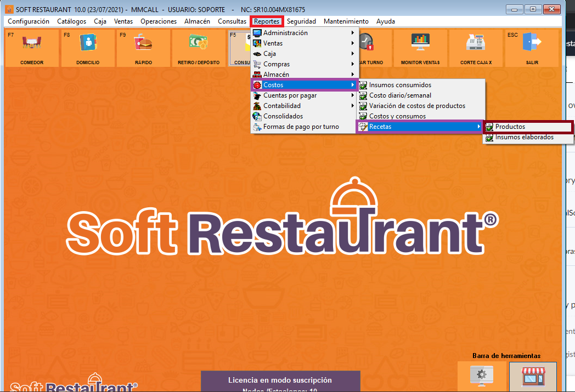Close the Soft Restaurant window

[551, 9]
